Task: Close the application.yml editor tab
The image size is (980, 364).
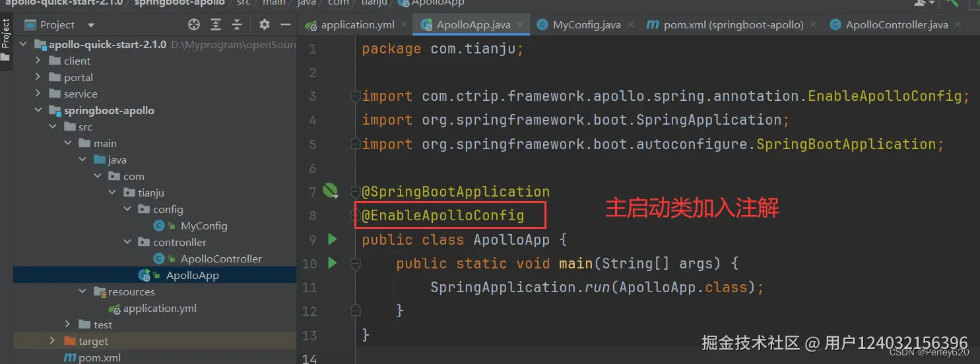Action: tap(405, 25)
